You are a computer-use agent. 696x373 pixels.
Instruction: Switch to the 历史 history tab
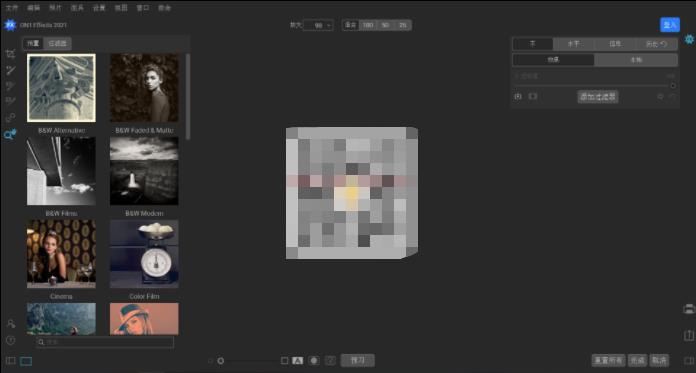(x=656, y=44)
